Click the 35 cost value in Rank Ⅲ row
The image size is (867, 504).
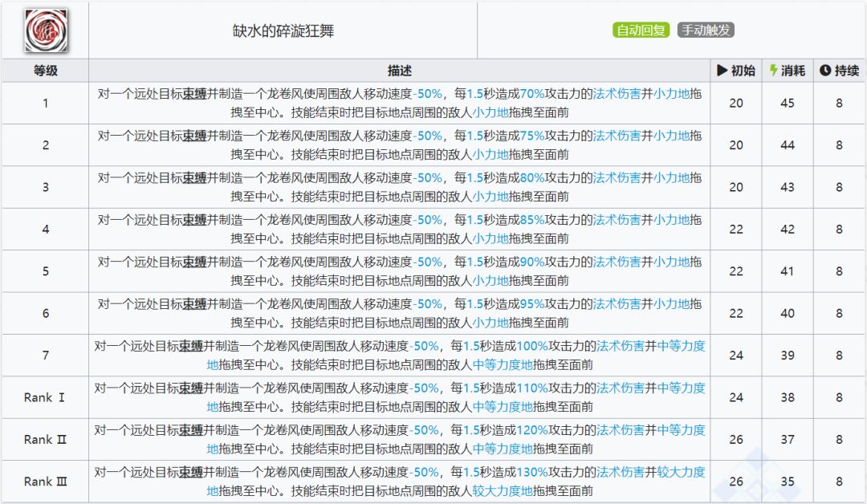click(x=788, y=482)
